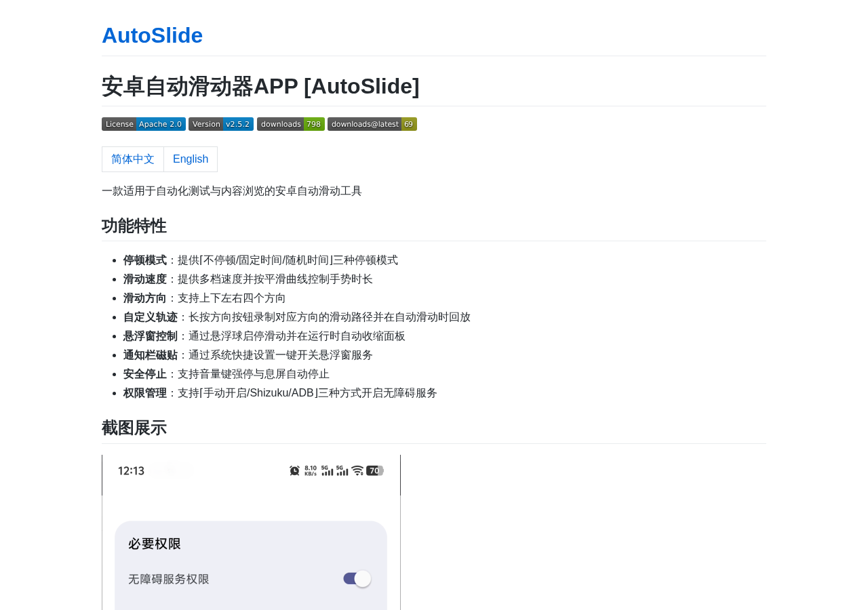The width and height of the screenshot is (868, 610).
Task: Click the 12:13 time in phone screenshot
Action: tap(132, 470)
